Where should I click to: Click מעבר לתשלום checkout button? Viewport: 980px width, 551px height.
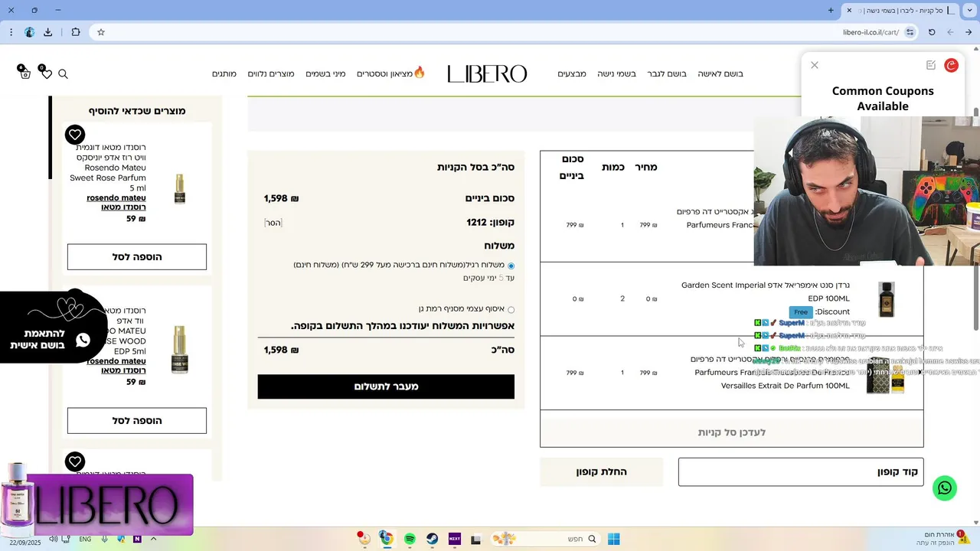click(386, 386)
